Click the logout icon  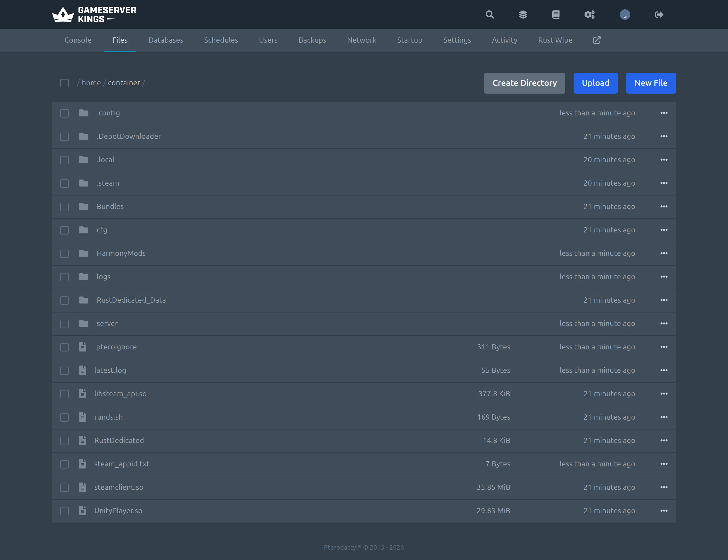[659, 14]
